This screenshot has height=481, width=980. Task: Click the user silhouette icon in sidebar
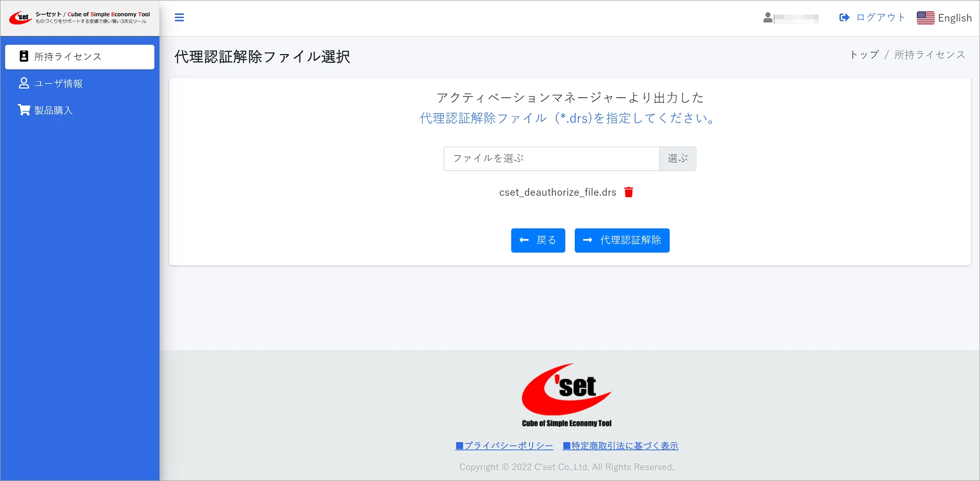(24, 83)
